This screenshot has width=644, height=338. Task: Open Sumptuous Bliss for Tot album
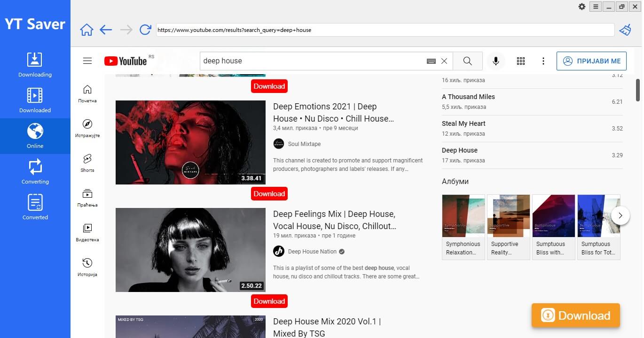pos(599,227)
